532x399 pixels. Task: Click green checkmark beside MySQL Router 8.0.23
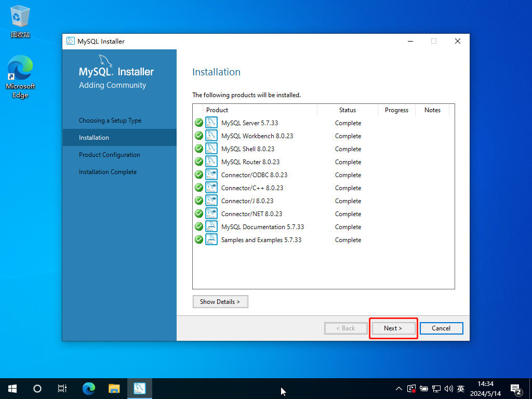click(x=198, y=162)
